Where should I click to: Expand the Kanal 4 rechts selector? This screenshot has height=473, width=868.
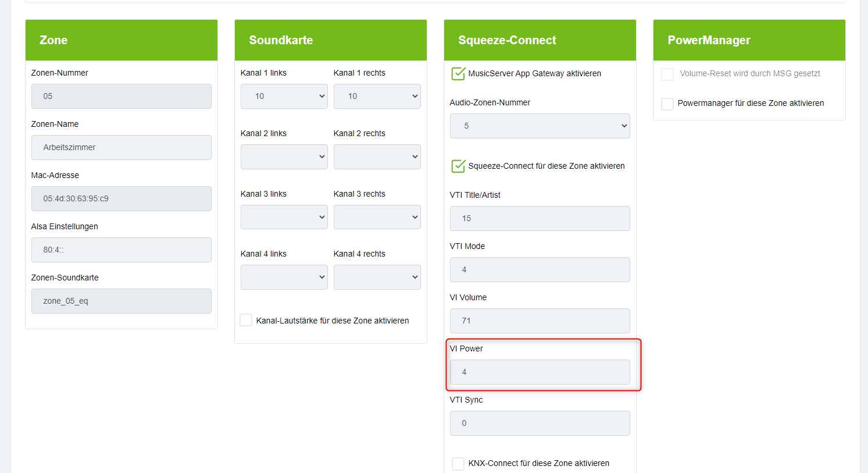[377, 278]
